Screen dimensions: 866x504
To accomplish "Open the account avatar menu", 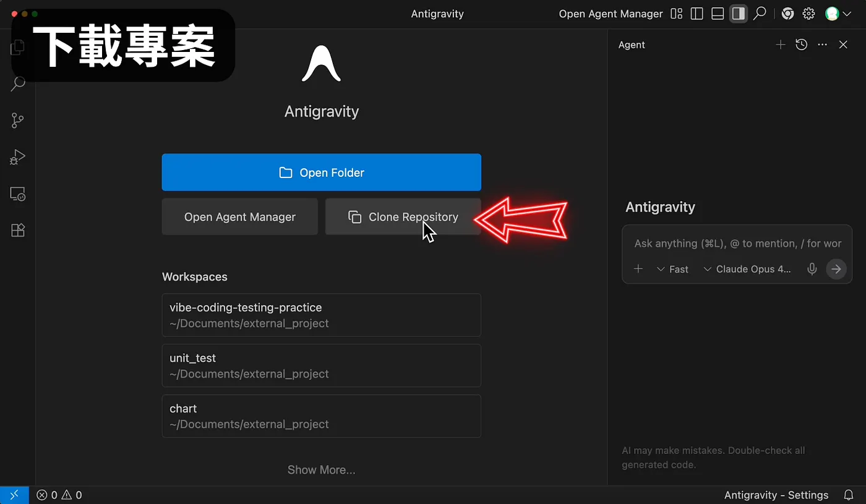I will click(838, 14).
